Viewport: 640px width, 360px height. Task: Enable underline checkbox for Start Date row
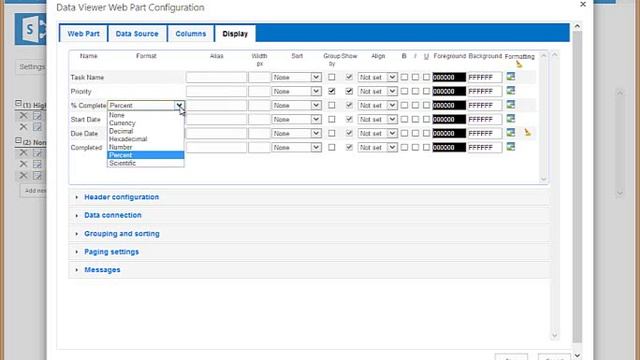coord(426,120)
